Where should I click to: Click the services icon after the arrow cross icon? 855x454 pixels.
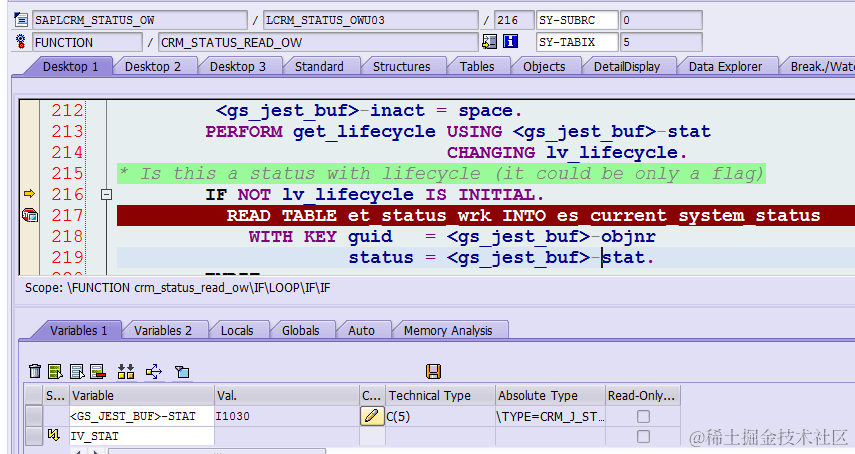tap(182, 372)
